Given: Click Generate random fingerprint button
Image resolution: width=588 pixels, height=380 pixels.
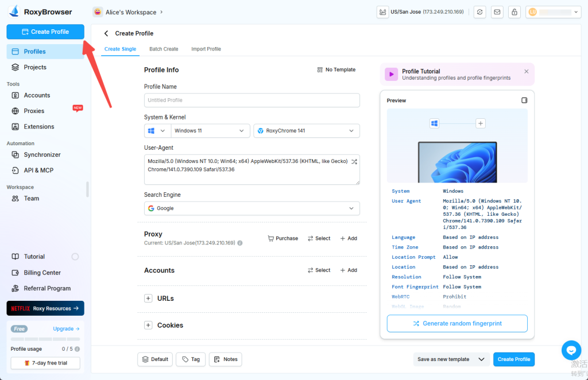Looking at the screenshot, I should coord(457,324).
